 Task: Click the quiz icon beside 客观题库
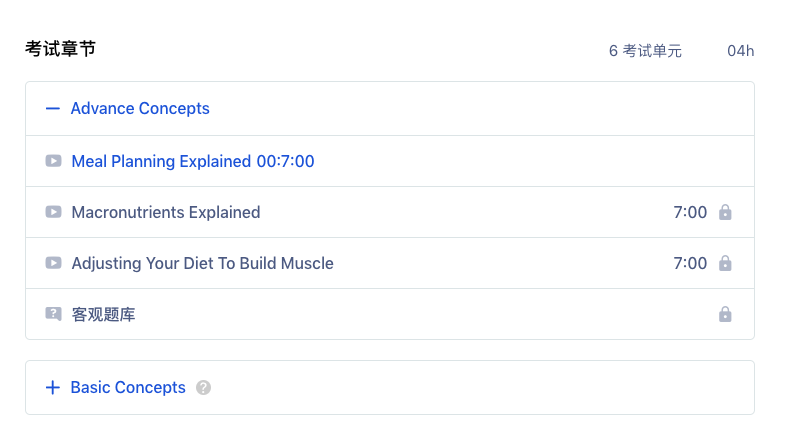pyautogui.click(x=53, y=314)
